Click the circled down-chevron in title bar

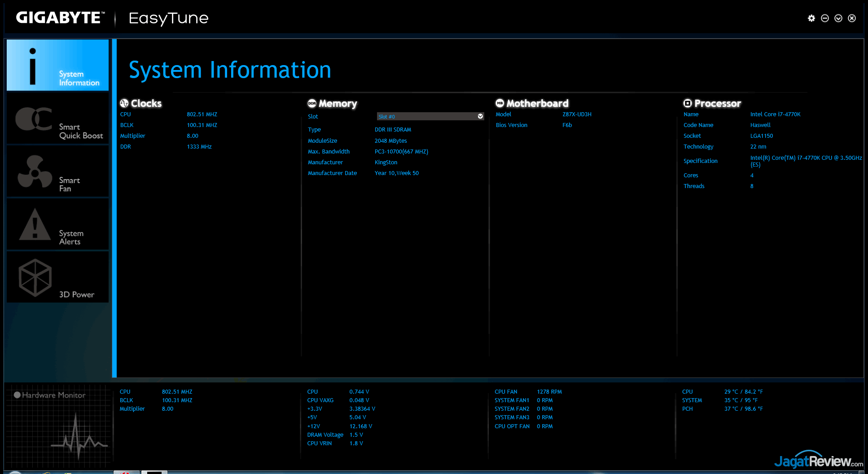tap(838, 18)
